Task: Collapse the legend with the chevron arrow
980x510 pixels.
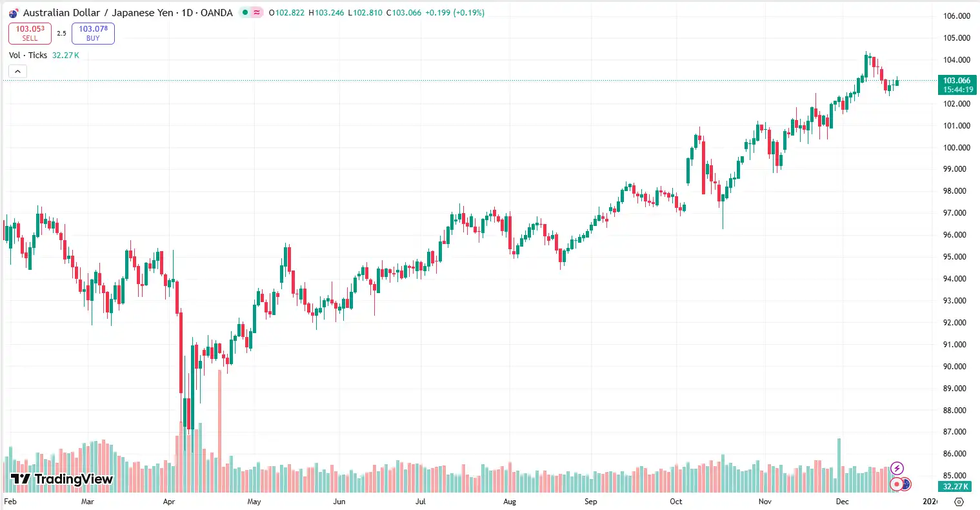Action: coord(17,71)
